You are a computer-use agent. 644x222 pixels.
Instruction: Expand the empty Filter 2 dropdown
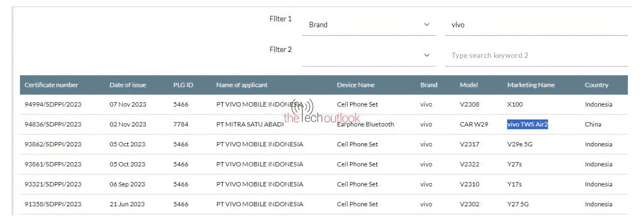pyautogui.click(x=369, y=55)
